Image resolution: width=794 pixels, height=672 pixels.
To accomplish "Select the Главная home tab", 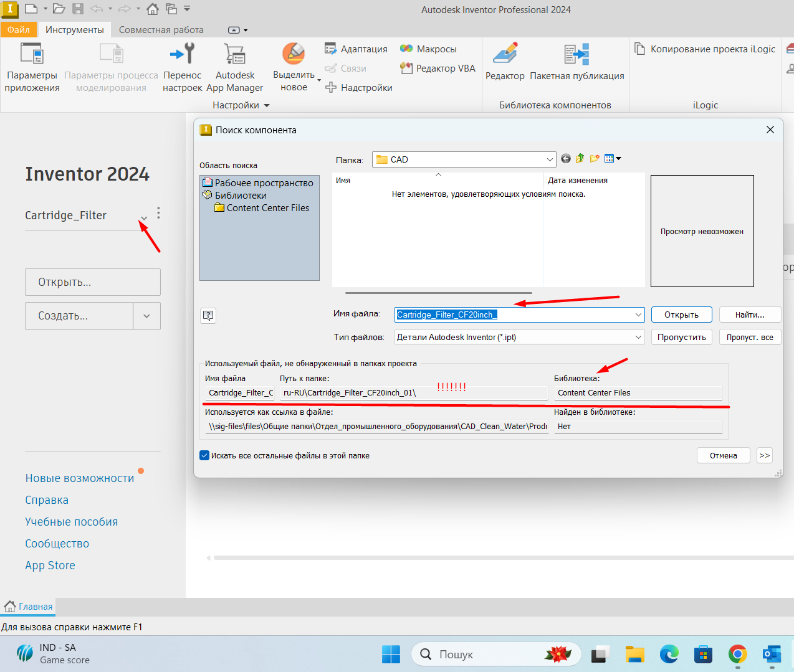I will click(x=29, y=607).
